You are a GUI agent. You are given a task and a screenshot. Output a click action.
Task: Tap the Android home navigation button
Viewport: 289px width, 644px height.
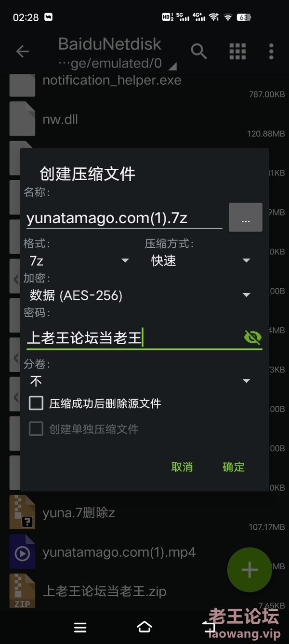click(144, 627)
